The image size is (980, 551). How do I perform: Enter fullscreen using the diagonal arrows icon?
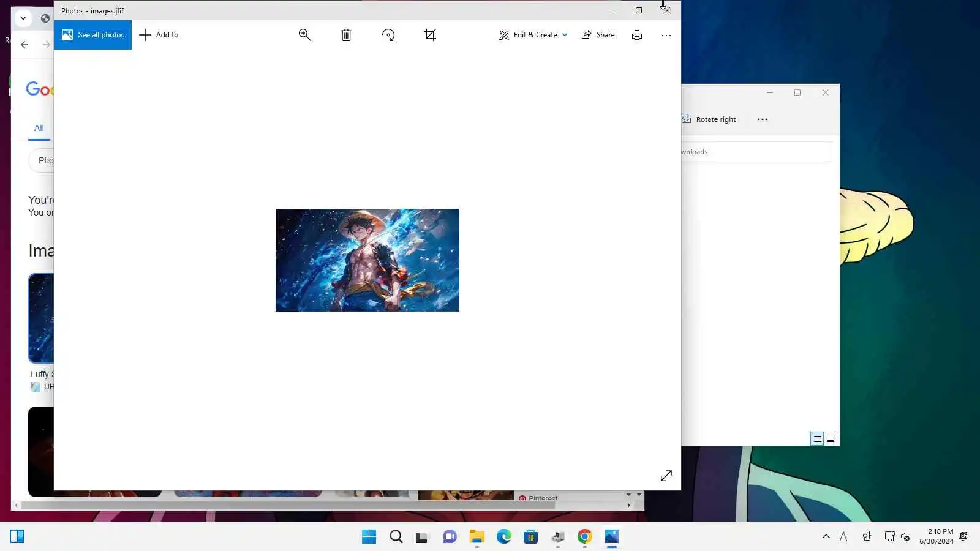(666, 476)
